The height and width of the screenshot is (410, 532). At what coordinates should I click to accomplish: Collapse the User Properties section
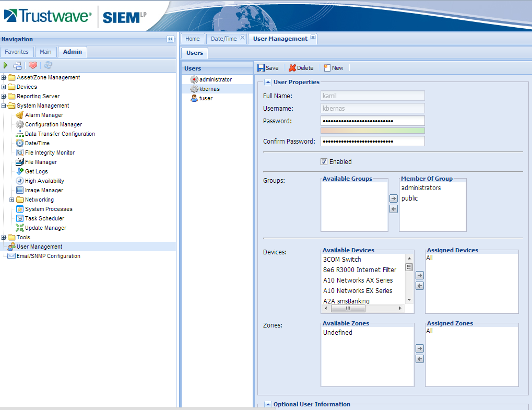[x=268, y=81]
